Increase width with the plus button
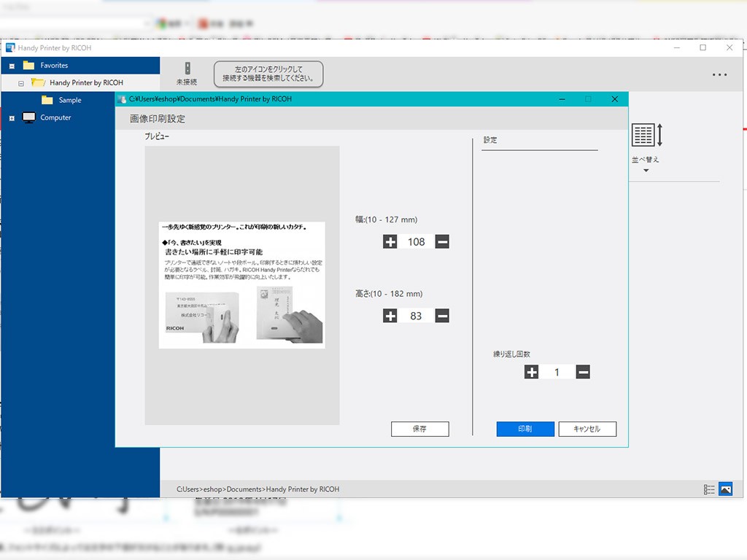The width and height of the screenshot is (747, 560). [x=390, y=241]
